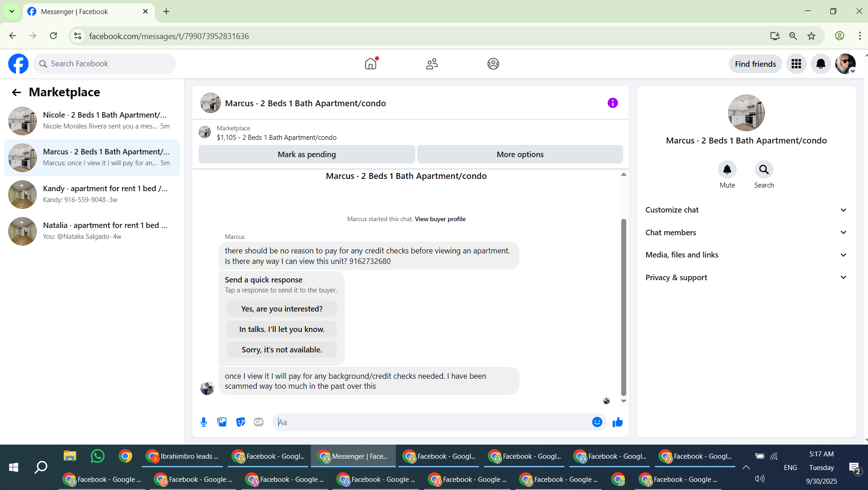Send a voice clip with microphone icon
The width and height of the screenshot is (868, 490).
click(x=204, y=422)
